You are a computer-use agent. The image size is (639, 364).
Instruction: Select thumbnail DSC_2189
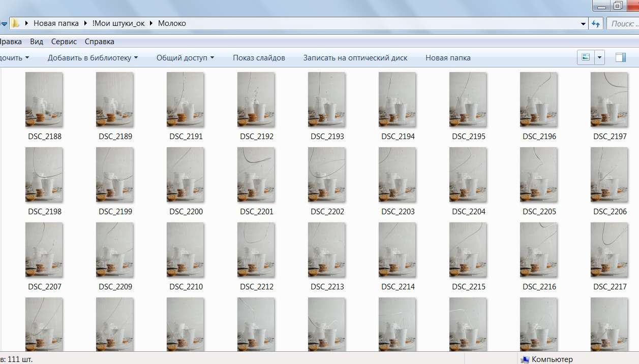115,100
